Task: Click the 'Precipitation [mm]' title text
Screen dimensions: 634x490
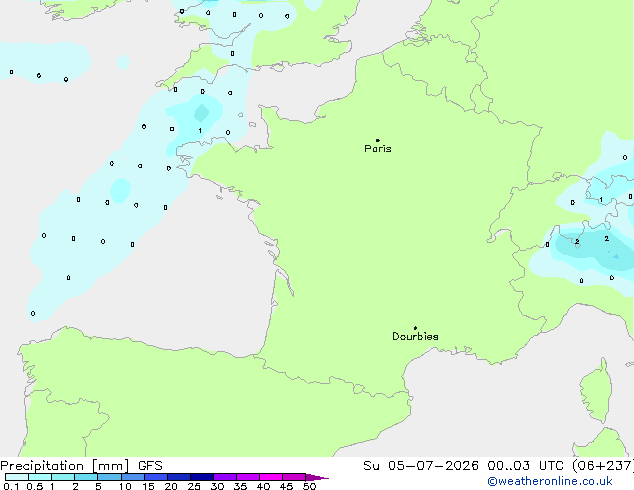Action: pyautogui.click(x=65, y=466)
